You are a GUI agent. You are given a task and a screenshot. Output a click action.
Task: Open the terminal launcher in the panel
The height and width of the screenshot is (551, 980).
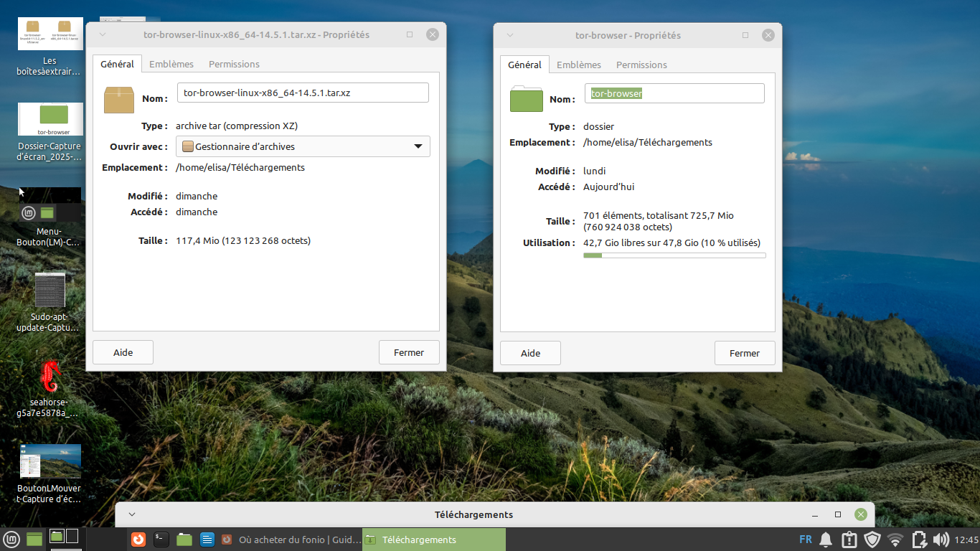pos(161,539)
